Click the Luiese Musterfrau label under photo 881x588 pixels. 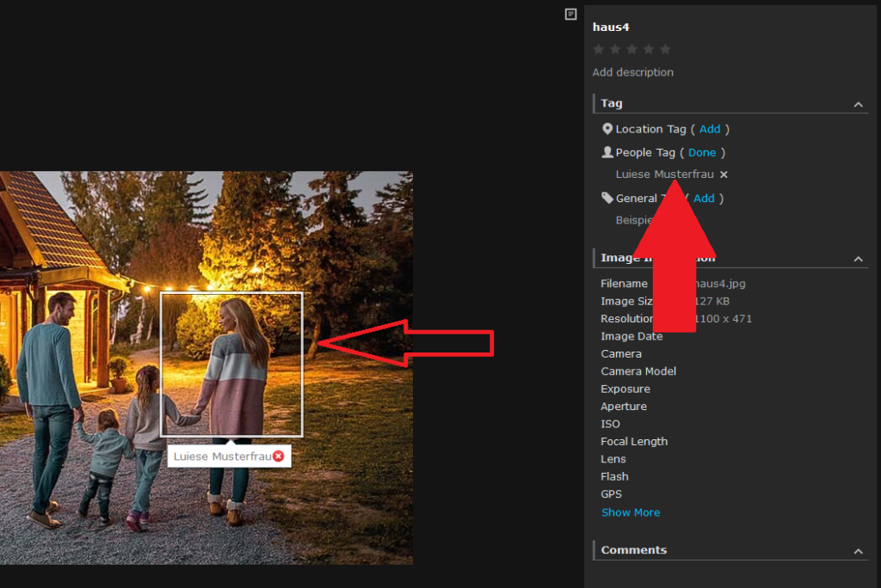click(x=222, y=456)
